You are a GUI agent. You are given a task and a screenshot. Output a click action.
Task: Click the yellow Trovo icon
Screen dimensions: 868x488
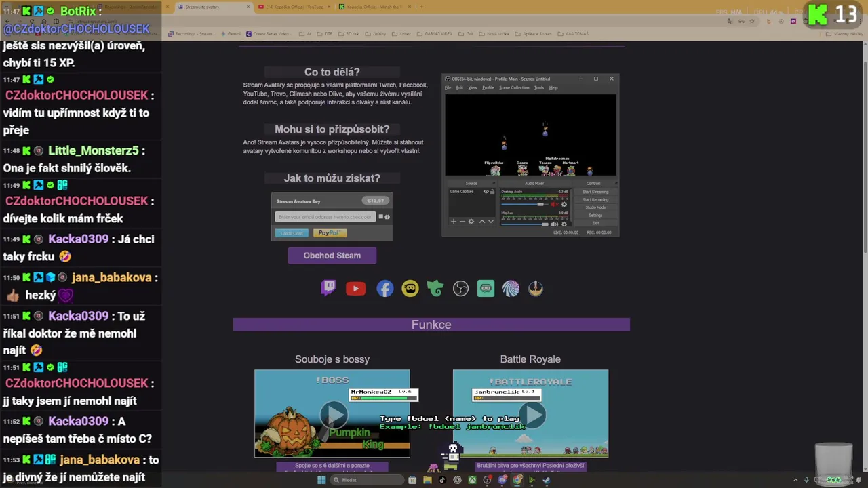tap(410, 289)
